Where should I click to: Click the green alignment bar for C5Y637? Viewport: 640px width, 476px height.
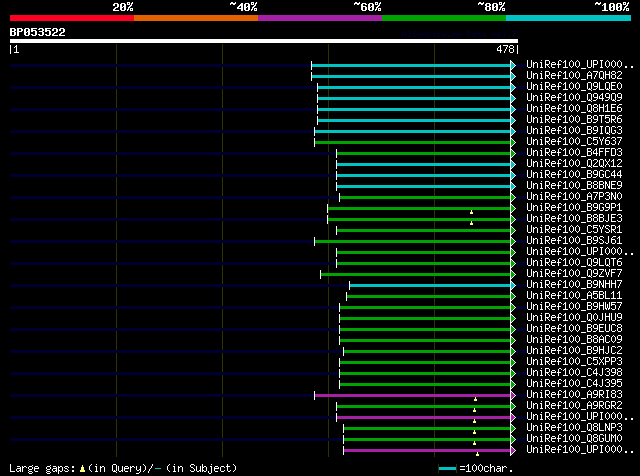(x=412, y=142)
